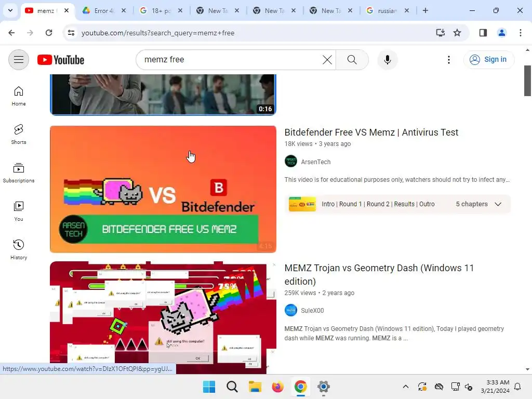This screenshot has height=399, width=532.
Task: Reload the page
Action: (x=49, y=33)
